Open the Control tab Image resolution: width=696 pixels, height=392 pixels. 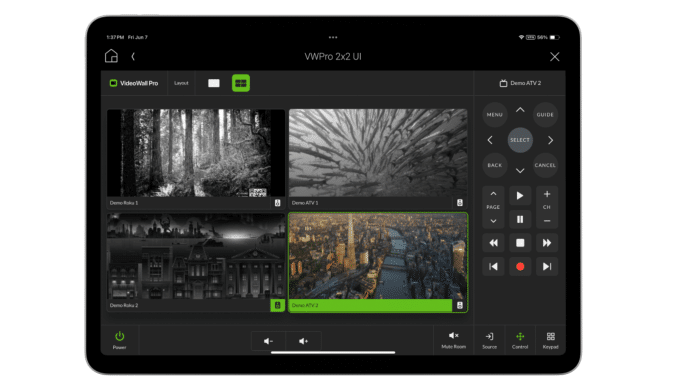520,340
